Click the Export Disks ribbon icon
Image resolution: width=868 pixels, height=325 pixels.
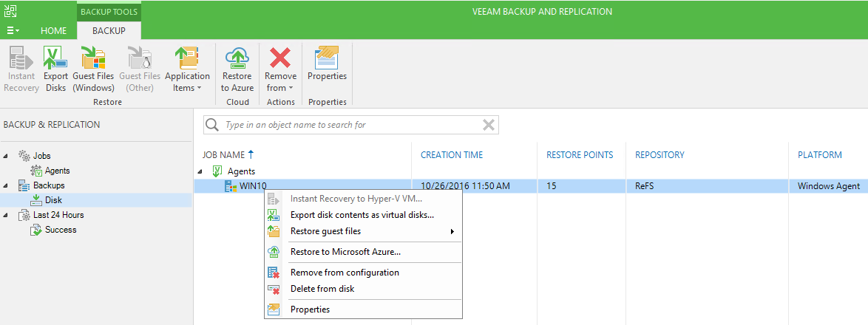55,58
